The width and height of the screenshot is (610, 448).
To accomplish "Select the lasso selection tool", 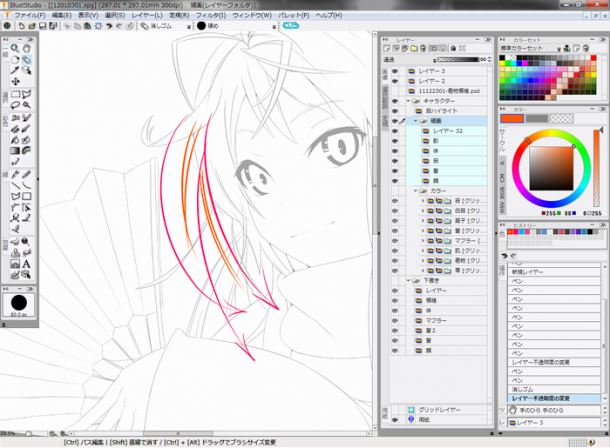I will pos(15,105).
